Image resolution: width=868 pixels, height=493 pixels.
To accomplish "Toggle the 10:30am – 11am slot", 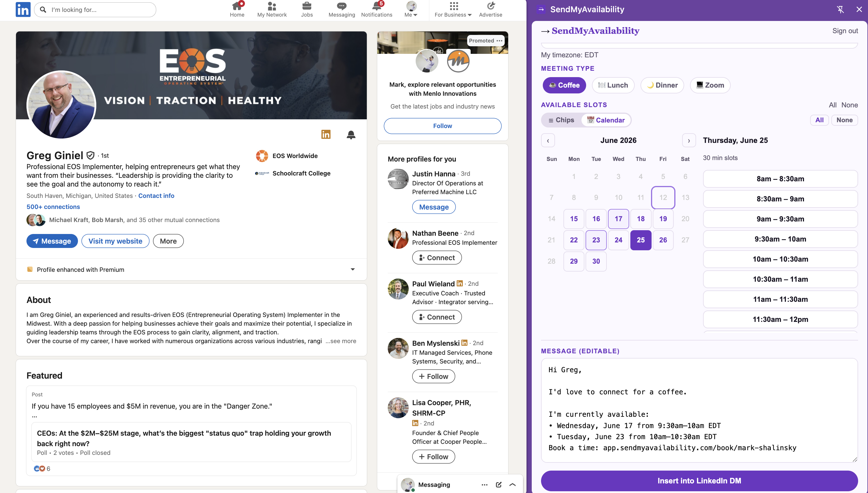I will click(780, 279).
